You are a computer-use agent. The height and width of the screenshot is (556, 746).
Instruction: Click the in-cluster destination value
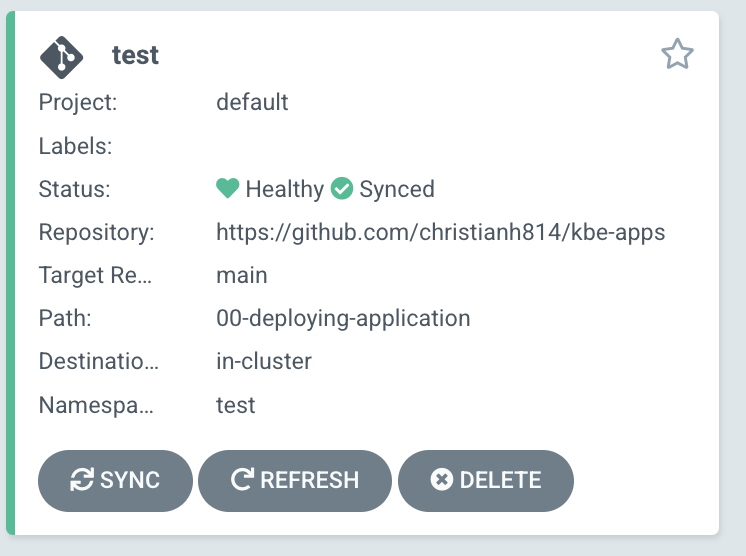point(264,362)
